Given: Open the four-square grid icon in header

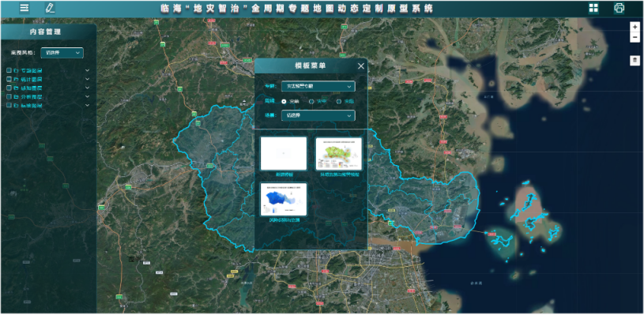Looking at the screenshot, I should tap(593, 8).
